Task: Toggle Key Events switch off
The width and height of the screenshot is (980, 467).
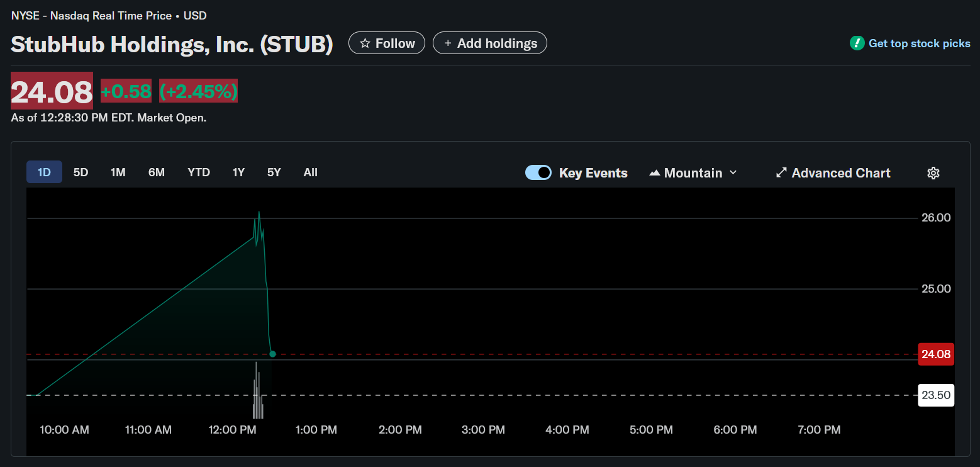Action: pos(538,172)
